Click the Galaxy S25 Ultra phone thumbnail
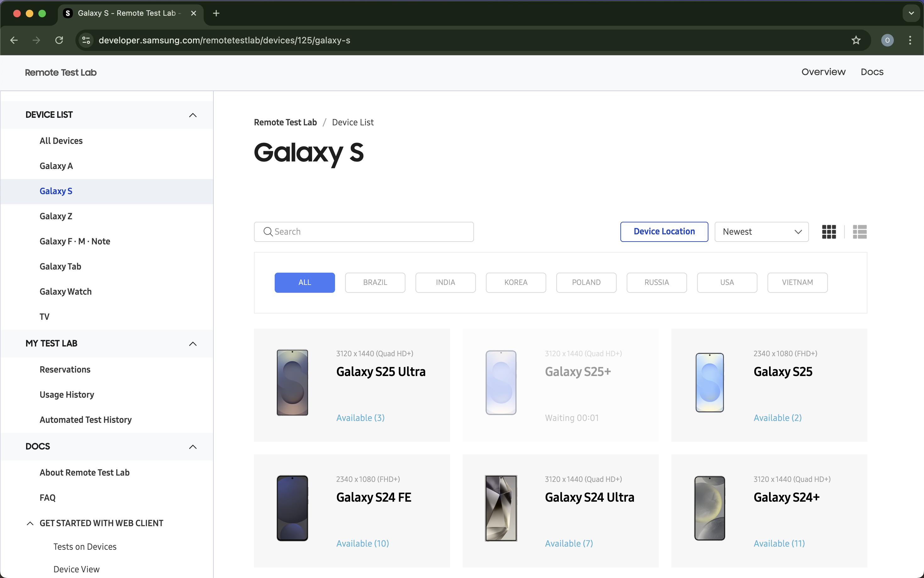 292,383
